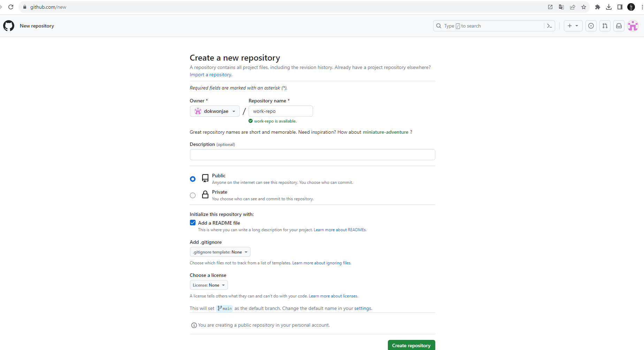Open Learn more about READMEs link

pos(340,230)
